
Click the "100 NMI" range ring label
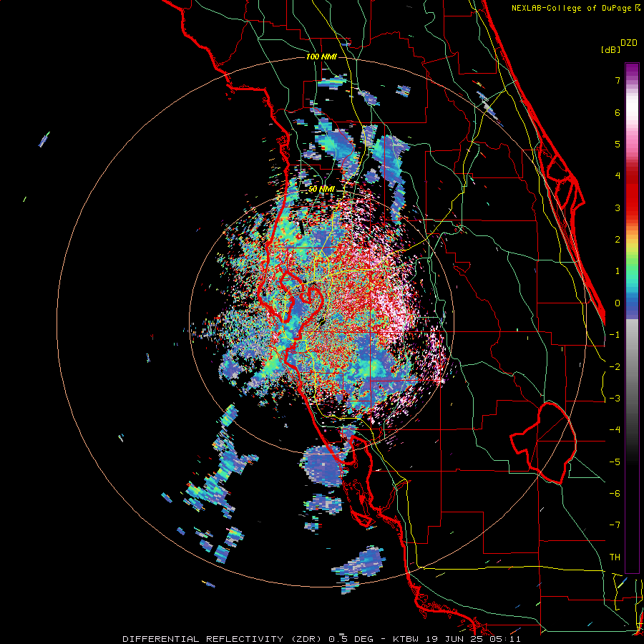tap(321, 57)
